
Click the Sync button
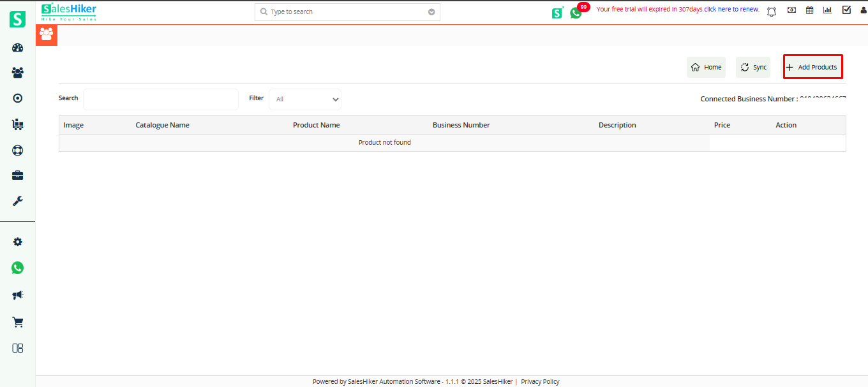[x=752, y=66]
